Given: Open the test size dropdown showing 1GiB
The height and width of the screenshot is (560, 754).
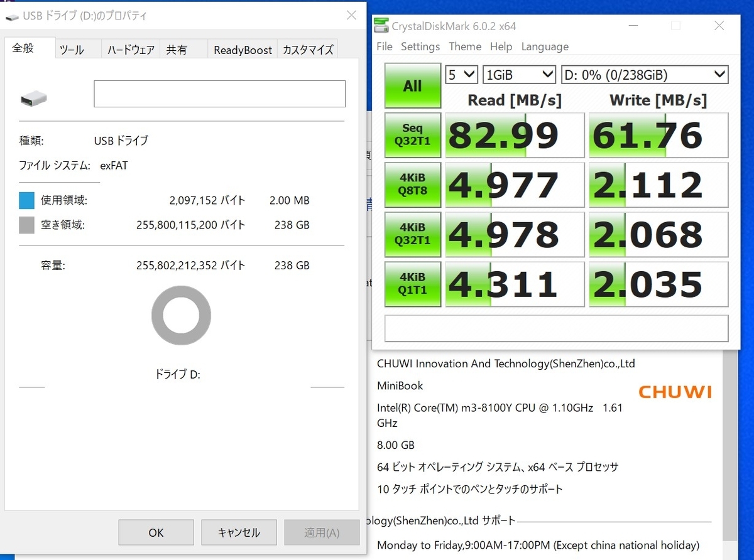Looking at the screenshot, I should [x=520, y=75].
